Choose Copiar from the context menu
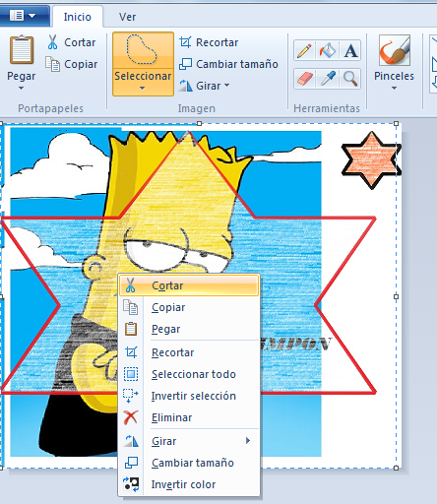 189,307
